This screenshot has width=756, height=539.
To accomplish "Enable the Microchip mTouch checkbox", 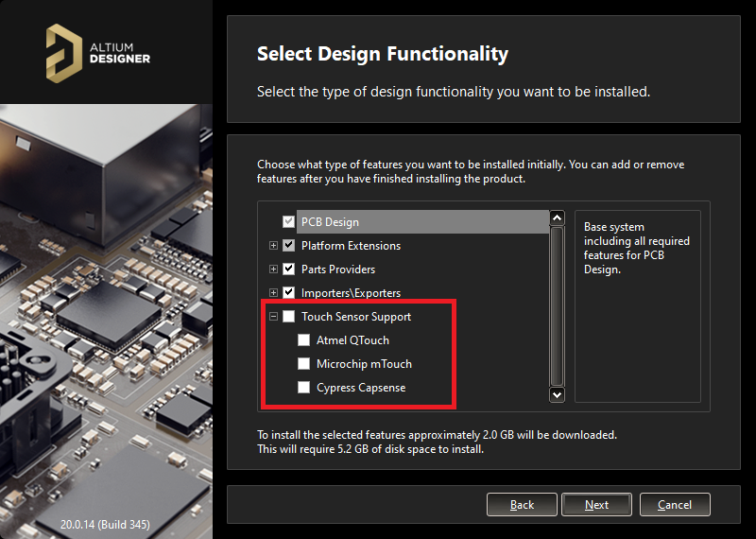I will (304, 364).
